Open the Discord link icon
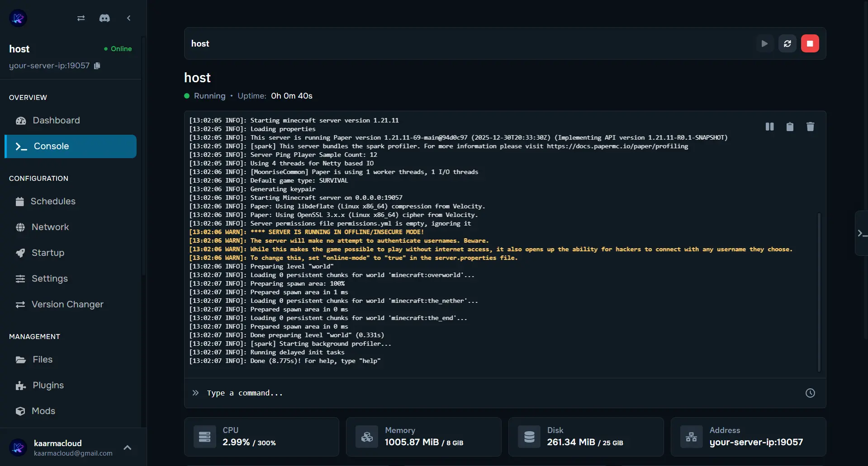This screenshot has width=868, height=466. pyautogui.click(x=104, y=18)
